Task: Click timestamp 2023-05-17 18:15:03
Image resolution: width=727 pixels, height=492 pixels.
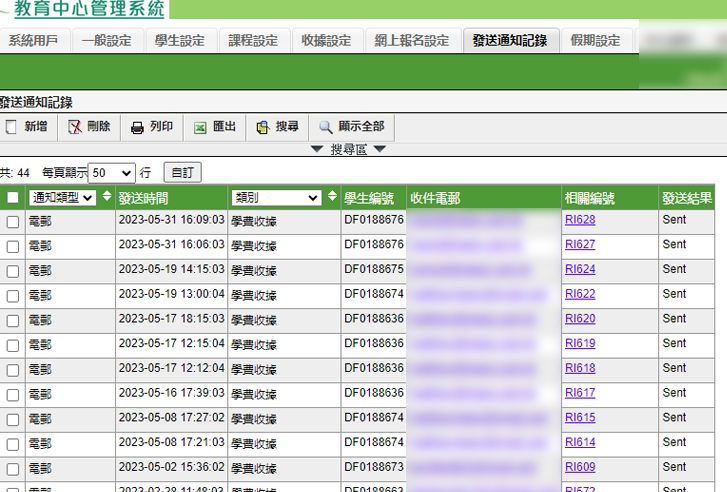Action: (x=172, y=319)
